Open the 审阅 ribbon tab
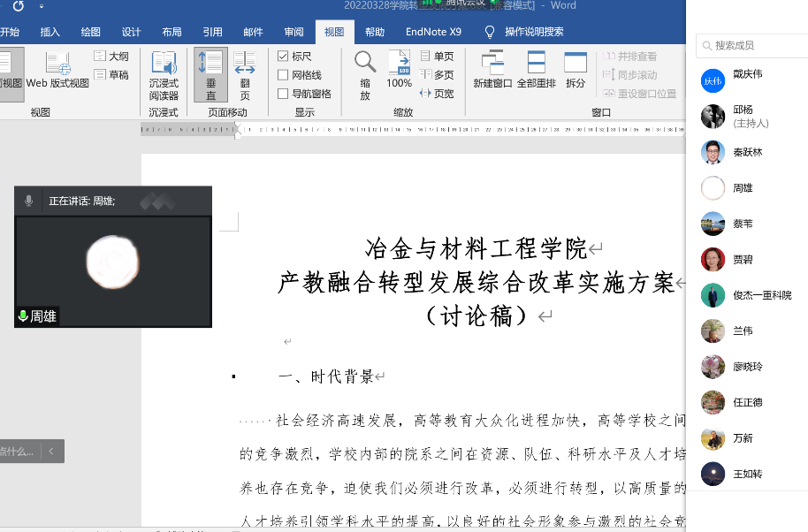The height and width of the screenshot is (532, 808). coord(293,32)
